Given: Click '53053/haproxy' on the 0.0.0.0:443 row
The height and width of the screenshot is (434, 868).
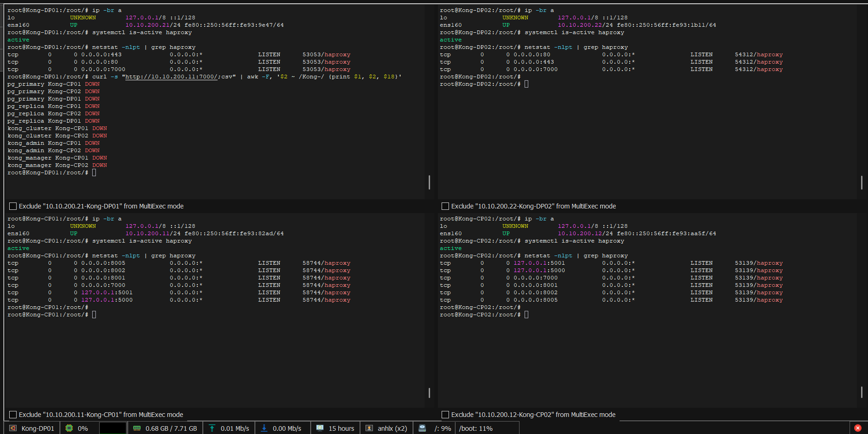Looking at the screenshot, I should (326, 54).
